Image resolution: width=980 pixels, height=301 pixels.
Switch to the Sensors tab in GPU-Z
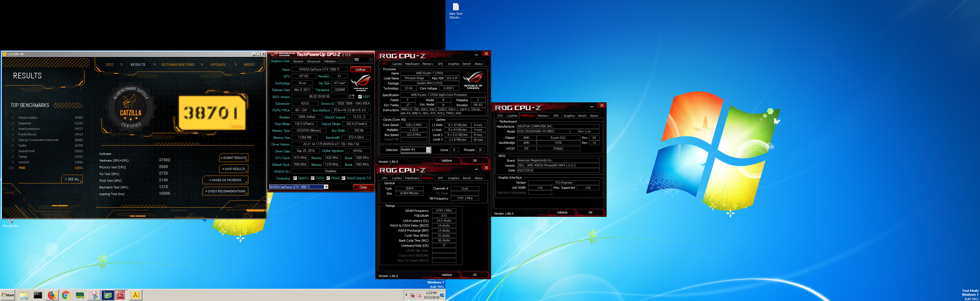(x=298, y=61)
